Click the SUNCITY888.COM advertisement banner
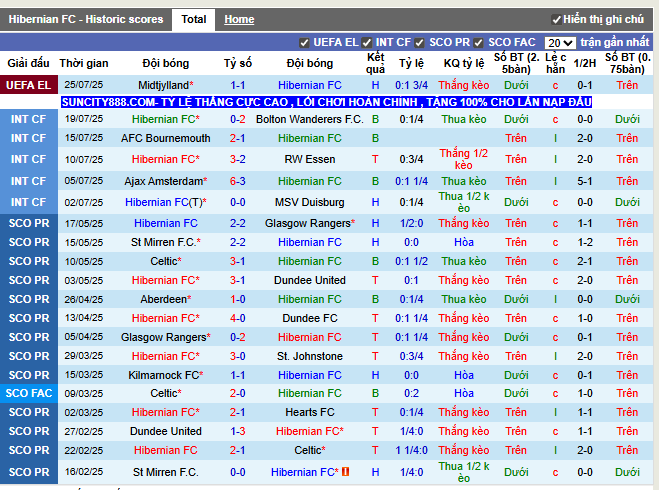659x490 pixels. click(327, 102)
